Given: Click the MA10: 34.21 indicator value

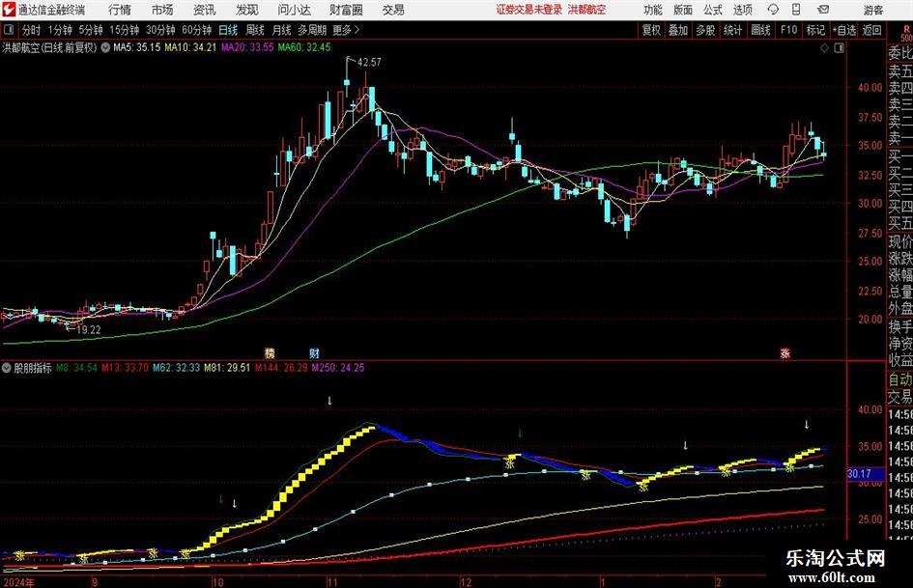Looking at the screenshot, I should coord(189,47).
